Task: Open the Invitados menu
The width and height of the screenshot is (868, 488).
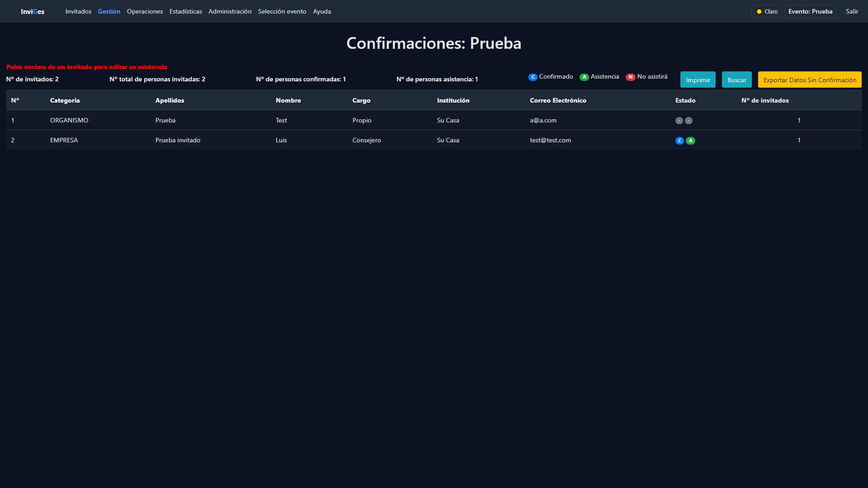Action: (x=78, y=11)
